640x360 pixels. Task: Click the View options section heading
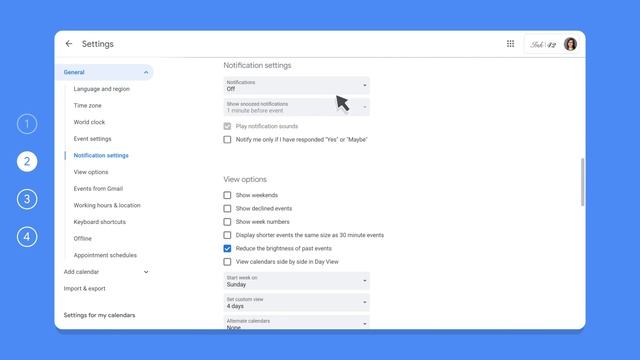pyautogui.click(x=245, y=179)
